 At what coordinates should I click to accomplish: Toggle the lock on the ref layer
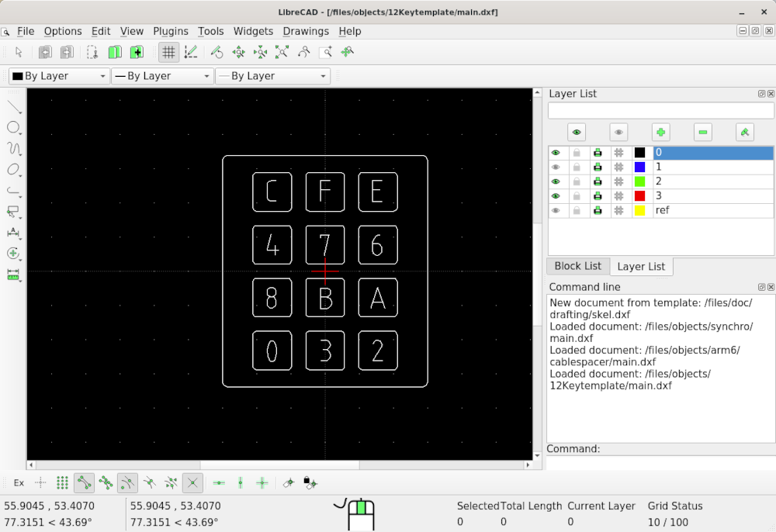click(x=576, y=210)
